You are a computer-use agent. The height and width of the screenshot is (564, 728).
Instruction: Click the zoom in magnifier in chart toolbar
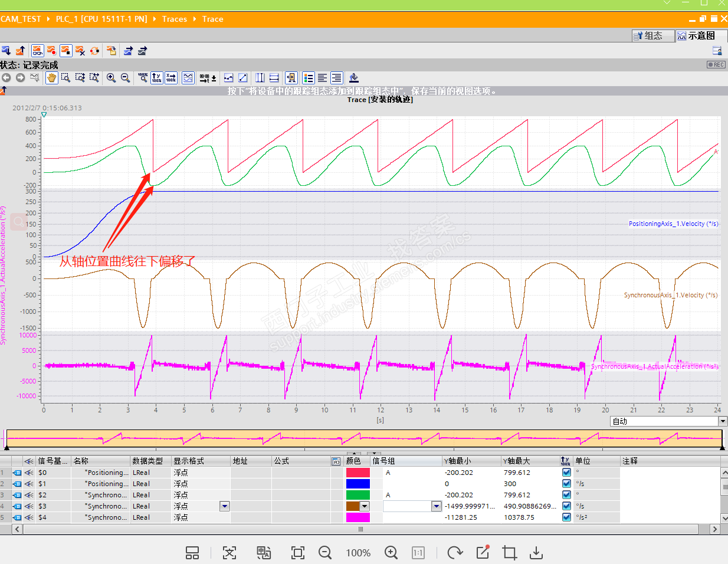pos(111,78)
